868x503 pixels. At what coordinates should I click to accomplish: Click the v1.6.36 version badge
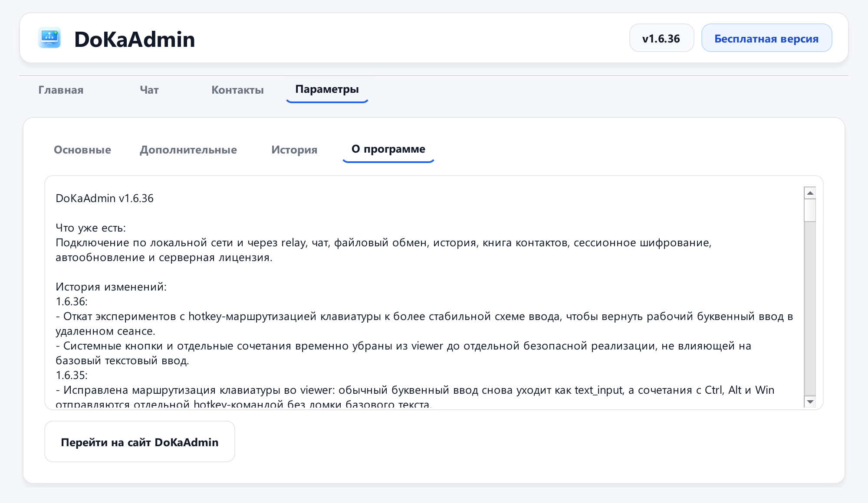pyautogui.click(x=661, y=38)
